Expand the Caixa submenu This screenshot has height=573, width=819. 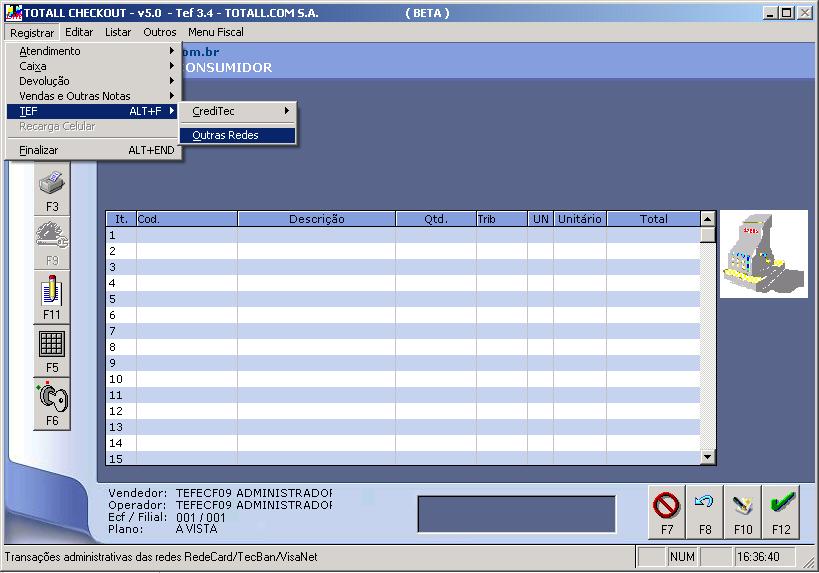93,66
